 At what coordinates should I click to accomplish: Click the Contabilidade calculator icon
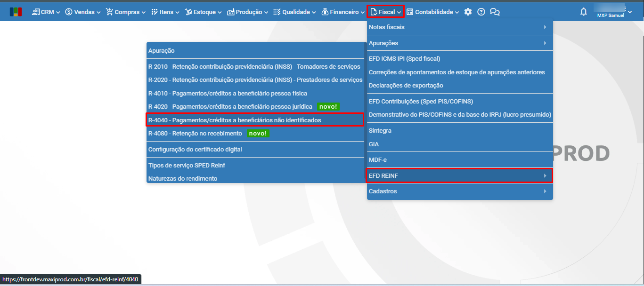point(410,12)
